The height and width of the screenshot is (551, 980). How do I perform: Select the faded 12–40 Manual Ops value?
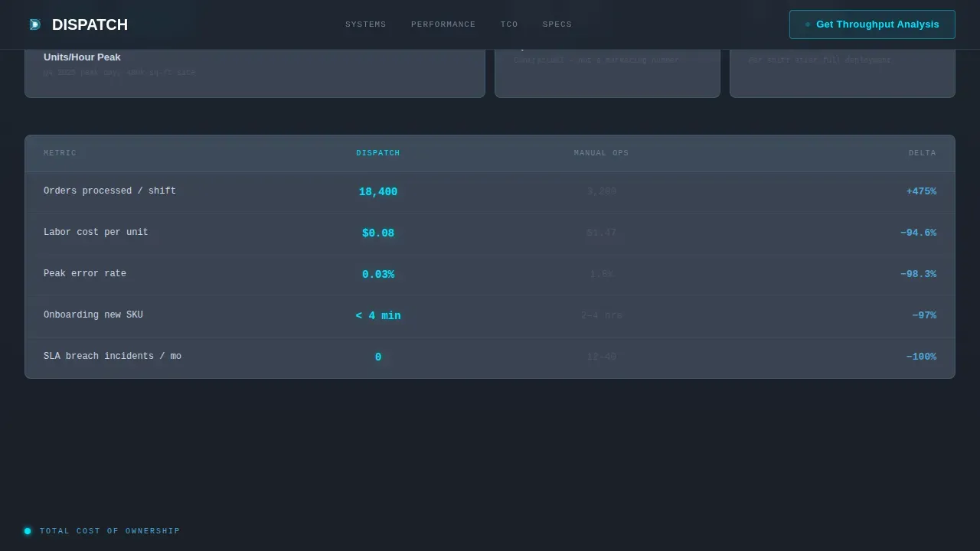pyautogui.click(x=602, y=357)
